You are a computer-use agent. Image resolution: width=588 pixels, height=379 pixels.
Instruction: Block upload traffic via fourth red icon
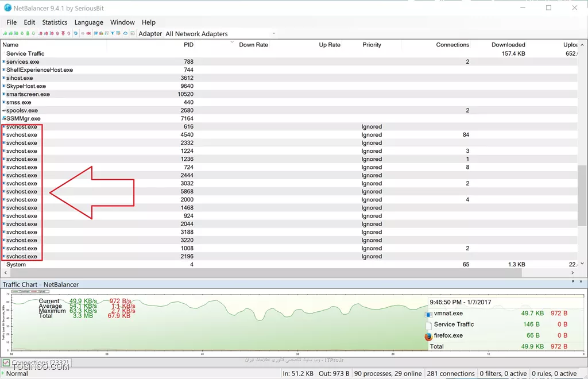[x=57, y=33]
